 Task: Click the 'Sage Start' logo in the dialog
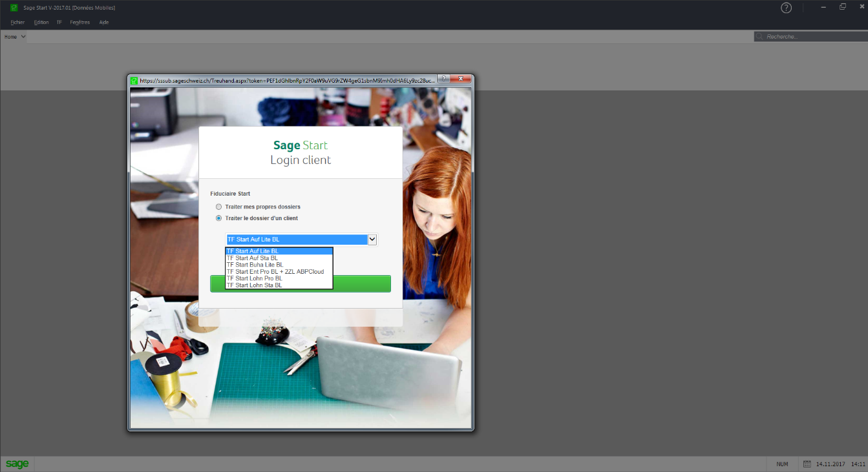click(301, 145)
